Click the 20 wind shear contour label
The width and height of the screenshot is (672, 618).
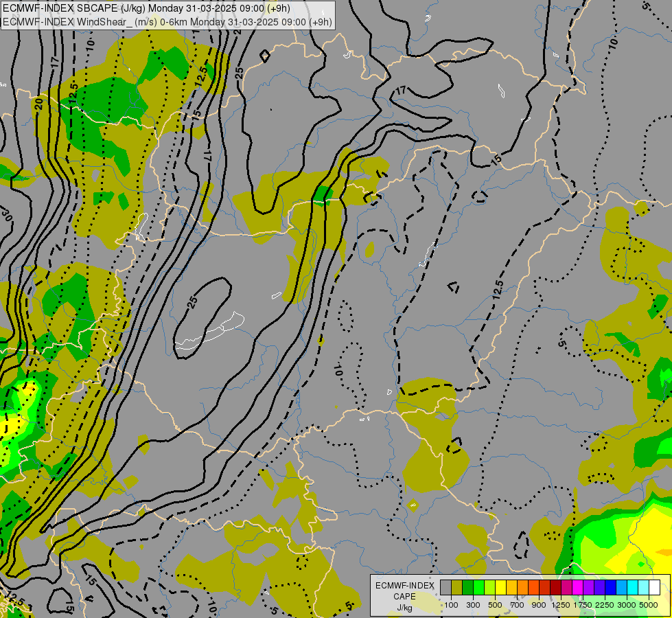point(38,104)
